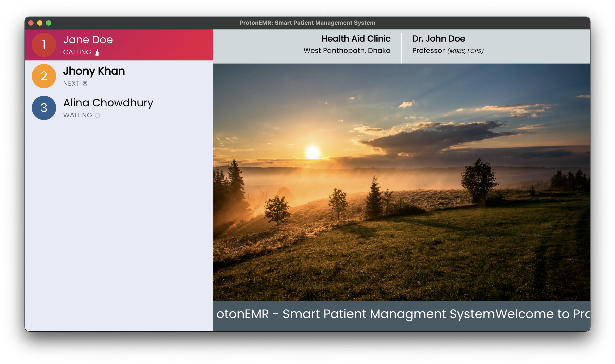Click the ProtonEMR title bar text
This screenshot has height=364, width=615.
coord(307,23)
